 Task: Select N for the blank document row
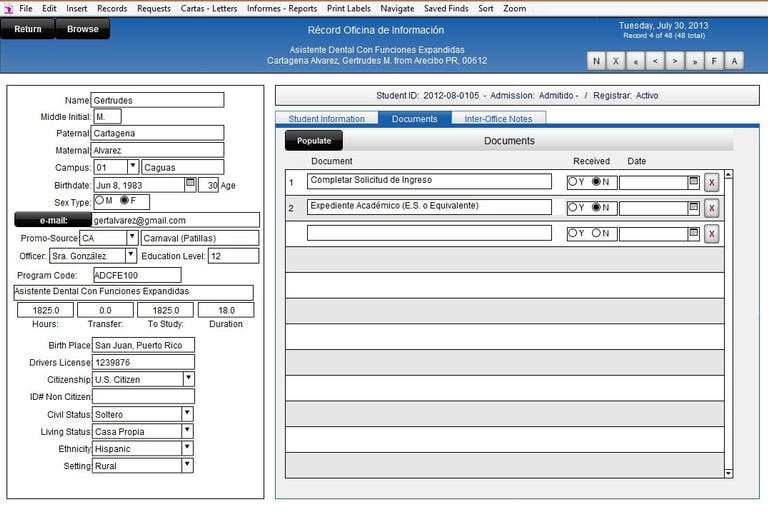(x=596, y=233)
